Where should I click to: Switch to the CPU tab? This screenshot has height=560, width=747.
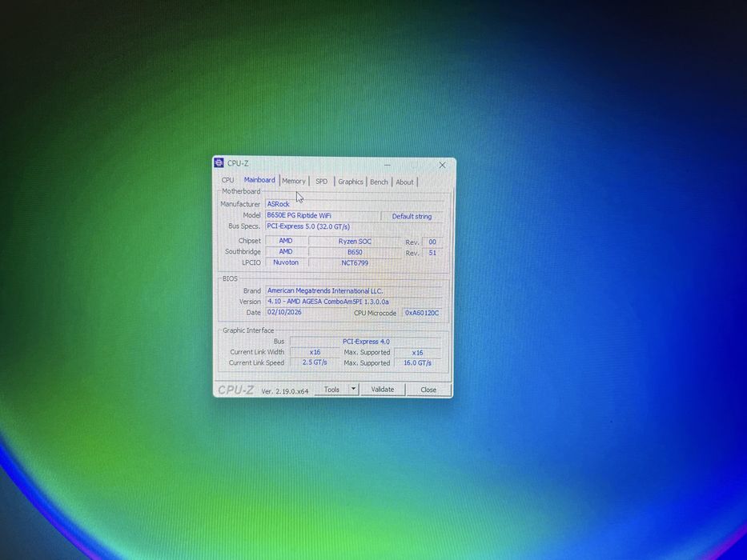pyautogui.click(x=227, y=180)
